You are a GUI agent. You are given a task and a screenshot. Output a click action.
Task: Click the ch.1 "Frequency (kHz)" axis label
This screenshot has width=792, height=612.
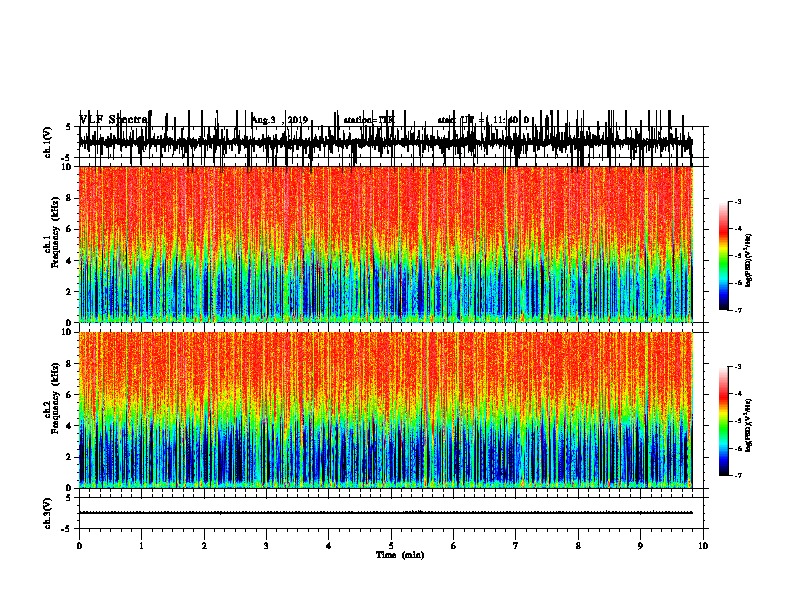coord(55,232)
